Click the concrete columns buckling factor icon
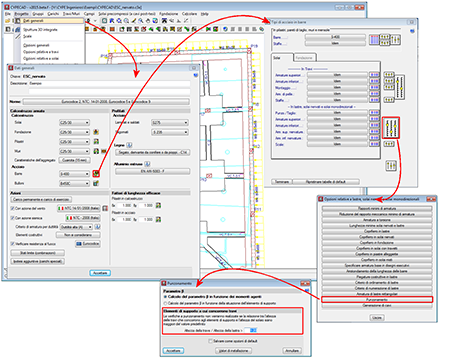 (x=158, y=205)
